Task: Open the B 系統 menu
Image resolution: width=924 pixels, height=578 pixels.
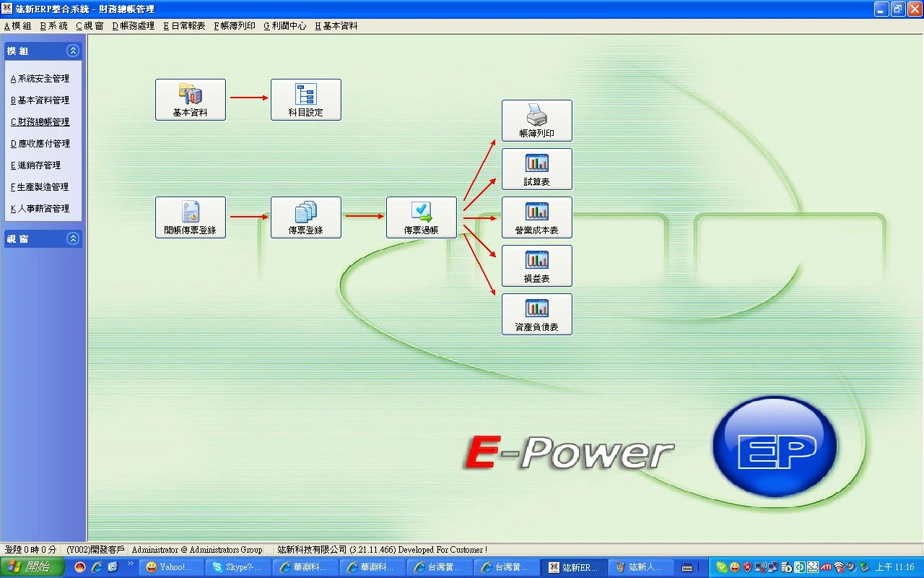Action: coord(54,26)
